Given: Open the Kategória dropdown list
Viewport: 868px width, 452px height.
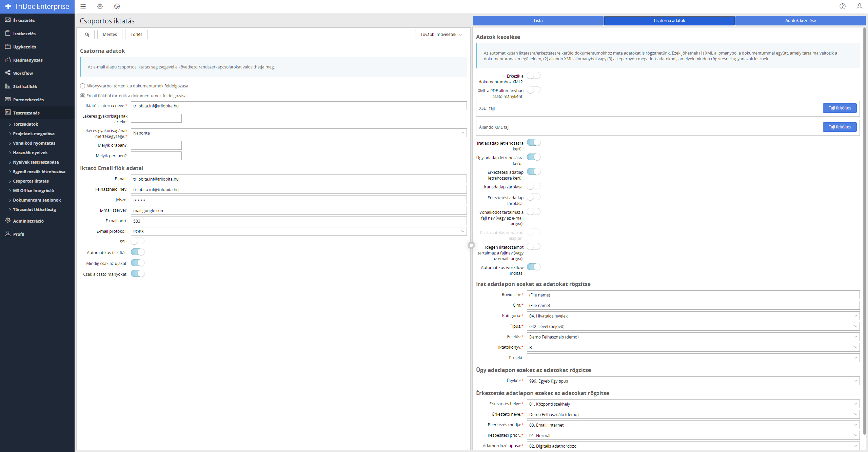Looking at the screenshot, I should click(693, 316).
